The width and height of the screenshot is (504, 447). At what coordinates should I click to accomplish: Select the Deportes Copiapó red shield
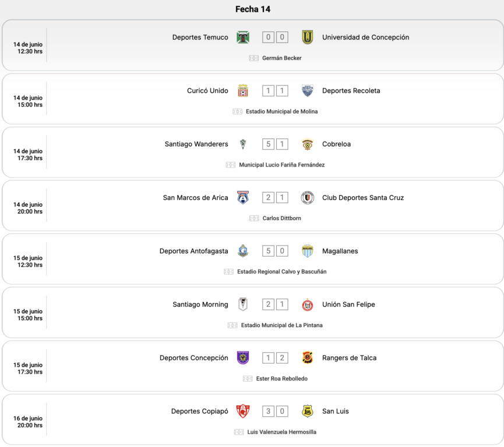point(243,411)
